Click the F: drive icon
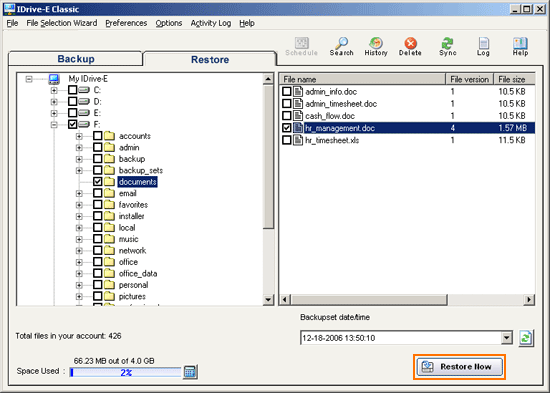Viewport: 550px width, 393px height. [84, 124]
